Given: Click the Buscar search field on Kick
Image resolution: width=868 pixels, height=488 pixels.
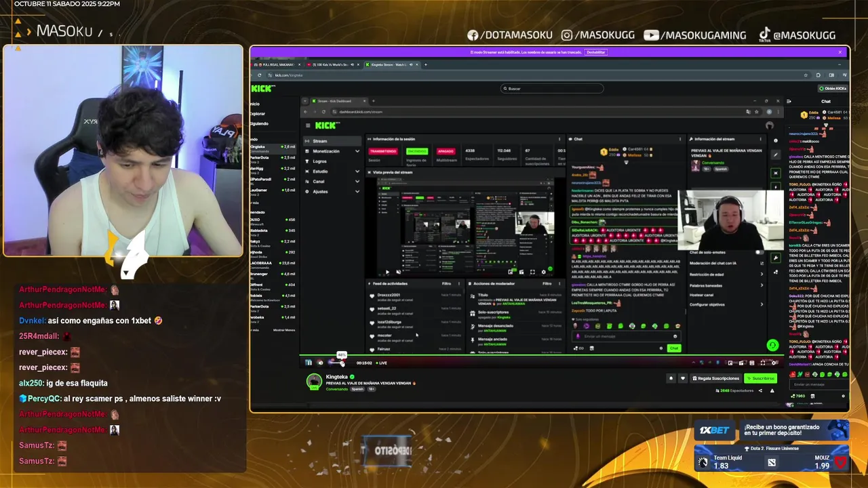Looking at the screenshot, I should coord(552,88).
